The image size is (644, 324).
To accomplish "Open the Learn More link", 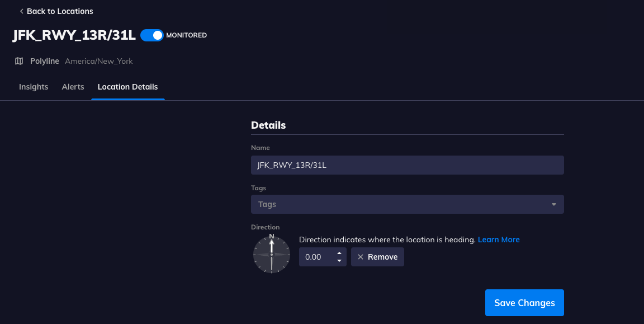I will [x=499, y=240].
